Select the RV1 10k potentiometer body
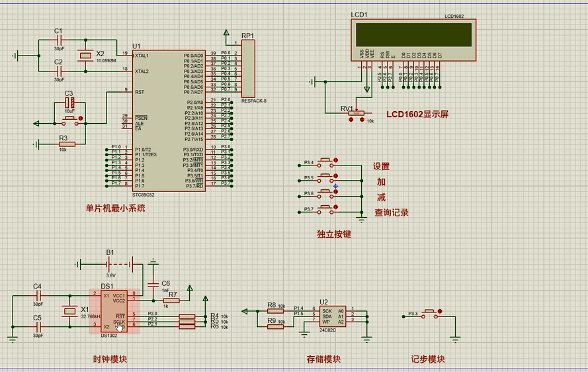This screenshot has height=372, width=588. (x=357, y=113)
